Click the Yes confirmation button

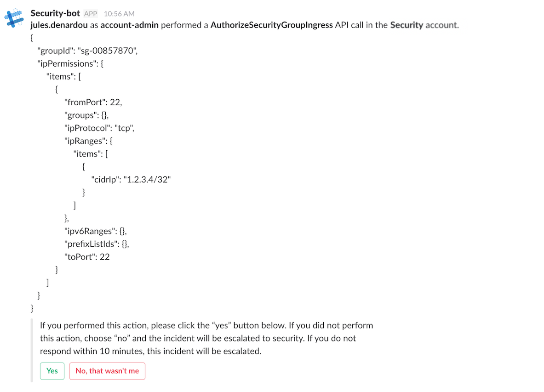coord(52,371)
